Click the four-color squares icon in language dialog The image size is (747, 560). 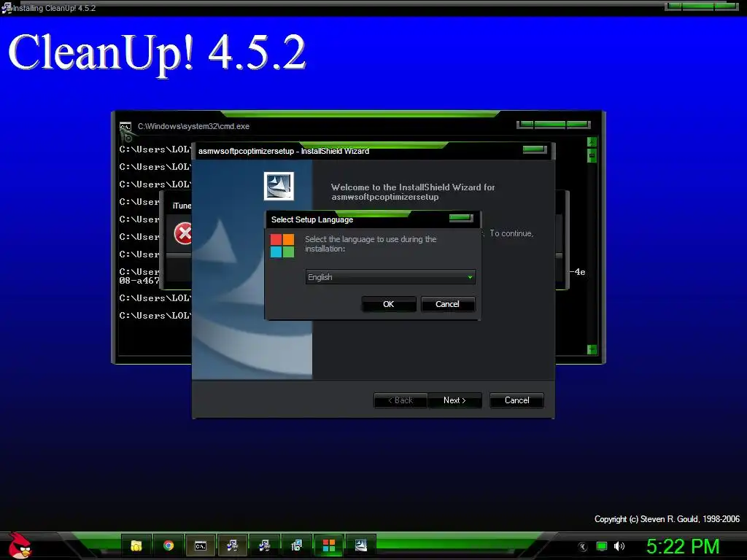282,246
